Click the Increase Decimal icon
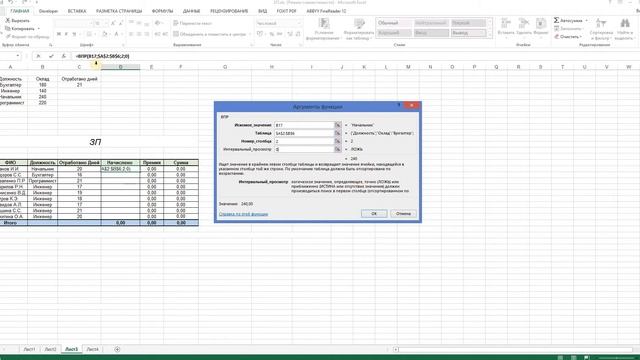 click(290, 34)
